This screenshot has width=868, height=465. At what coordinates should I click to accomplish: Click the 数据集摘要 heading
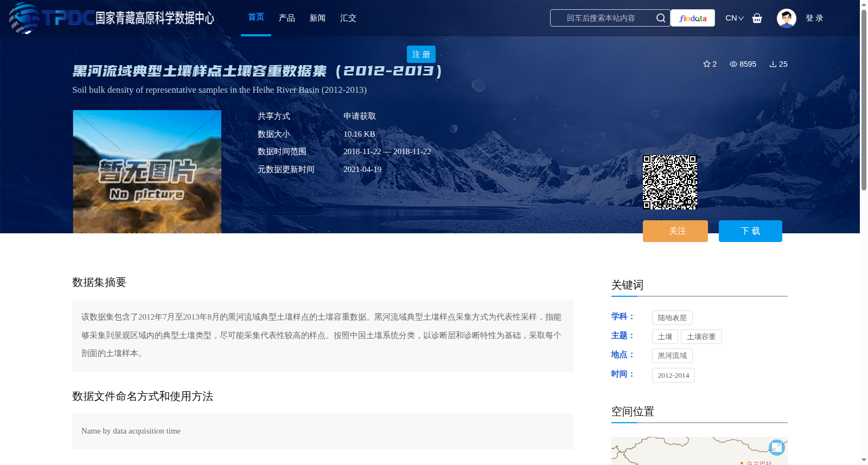point(99,282)
